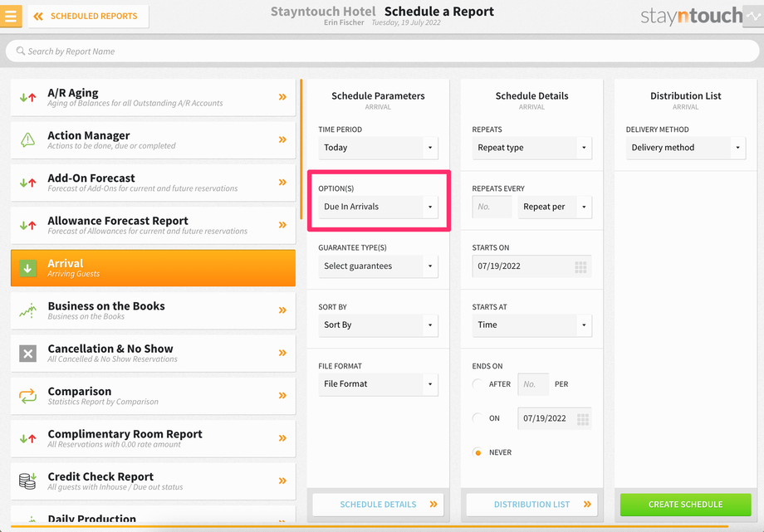The width and height of the screenshot is (764, 532).
Task: Open the activity pulse icon top right
Action: 753,16
